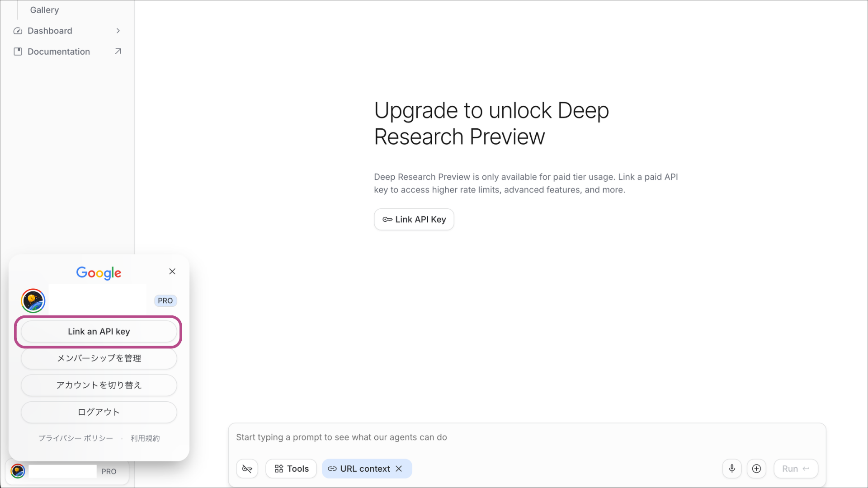
Task: Click the account avatar in the popup
Action: tap(33, 301)
